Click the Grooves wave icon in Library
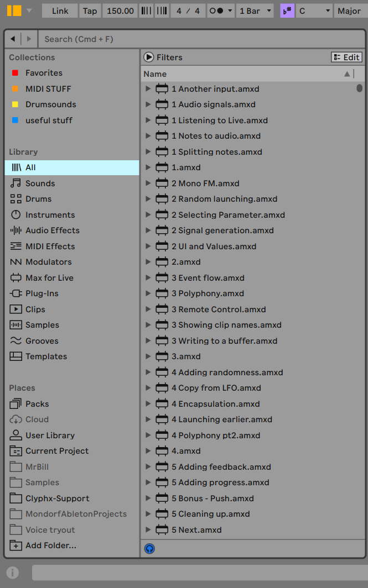This screenshot has width=368, height=588. click(x=15, y=341)
